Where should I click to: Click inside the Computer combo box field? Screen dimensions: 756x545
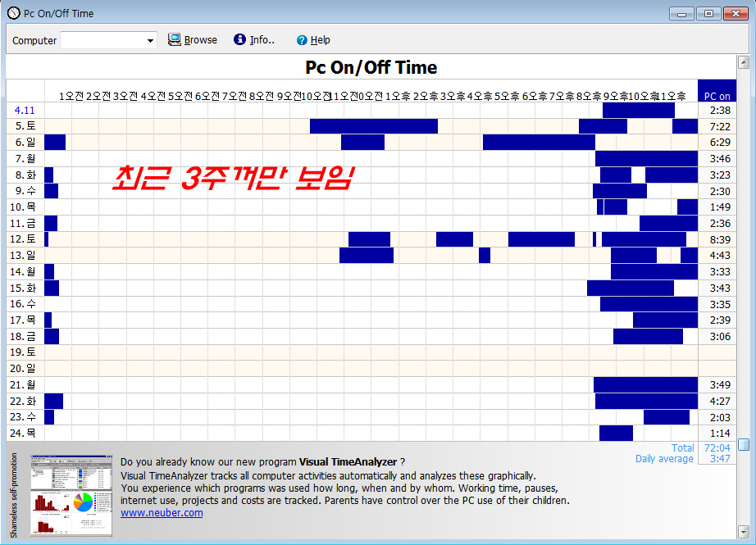click(102, 40)
